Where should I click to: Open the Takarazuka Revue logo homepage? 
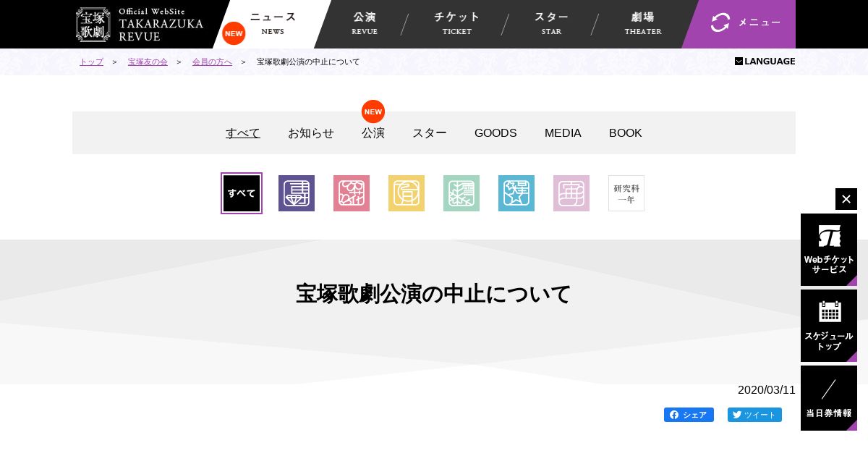(x=140, y=25)
